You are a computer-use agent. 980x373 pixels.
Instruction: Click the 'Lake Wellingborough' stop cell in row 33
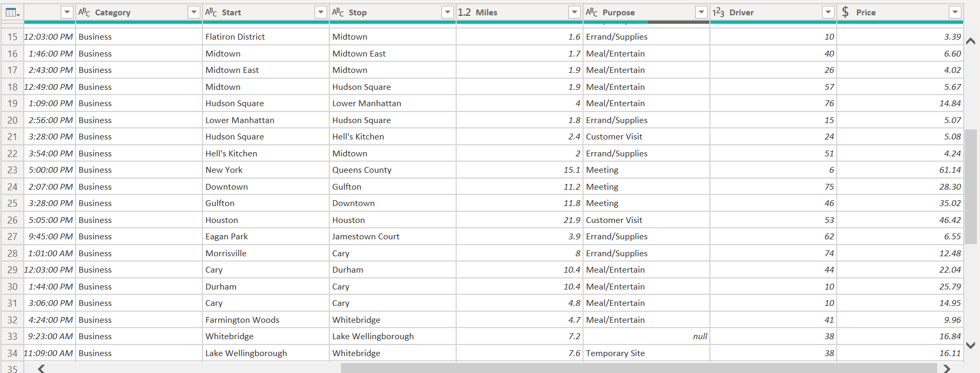393,336
